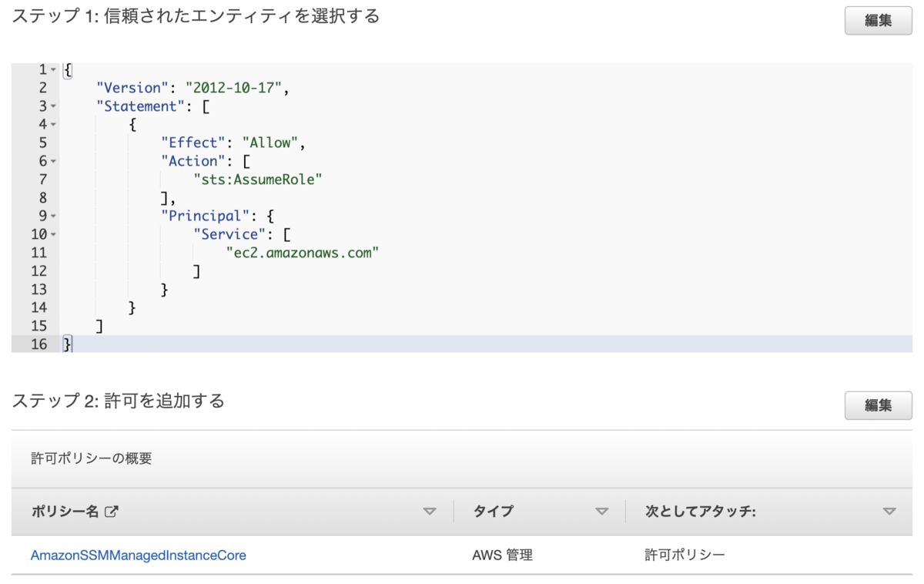Open the タイプ column sort dropdown arrow

click(x=602, y=512)
